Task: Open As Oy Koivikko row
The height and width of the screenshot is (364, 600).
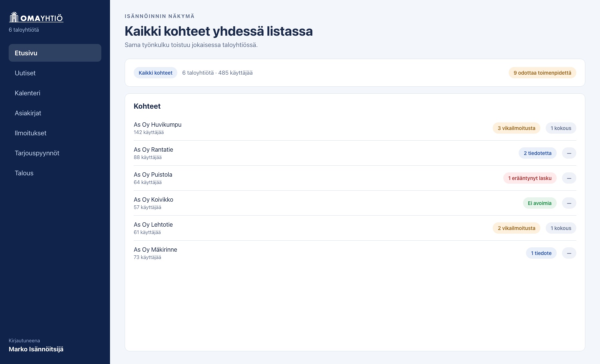Action: pos(355,203)
